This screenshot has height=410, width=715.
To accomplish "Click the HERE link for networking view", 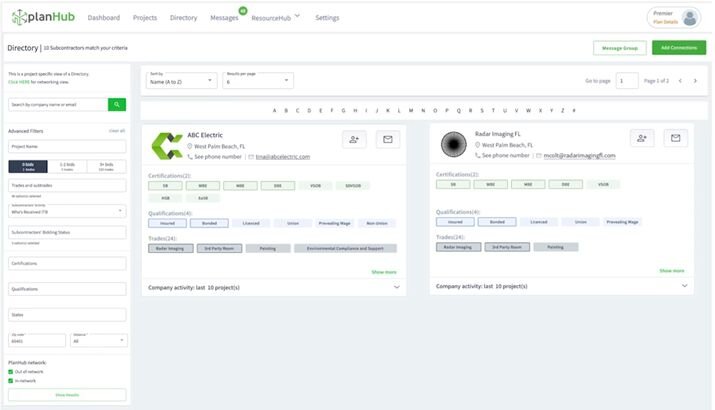I will (x=19, y=82).
